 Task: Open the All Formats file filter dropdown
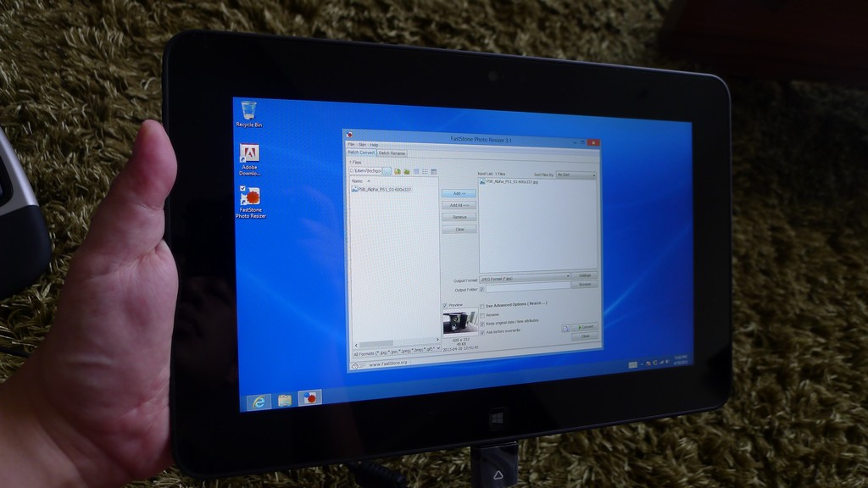pyautogui.click(x=395, y=348)
